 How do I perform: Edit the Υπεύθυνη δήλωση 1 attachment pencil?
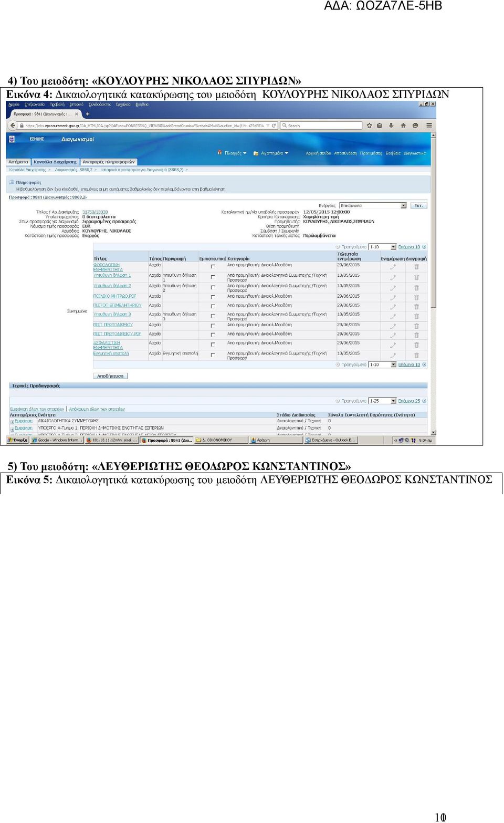tap(393, 277)
